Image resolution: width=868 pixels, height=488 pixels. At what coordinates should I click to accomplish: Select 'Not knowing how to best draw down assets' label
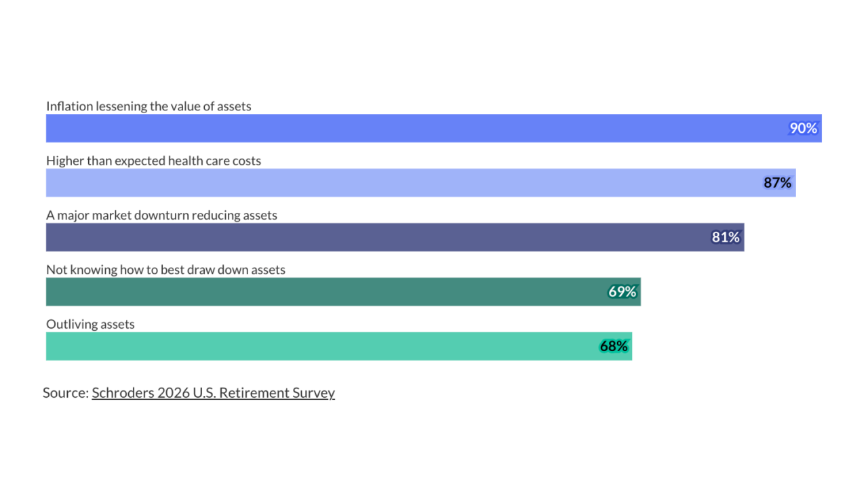coord(166,270)
